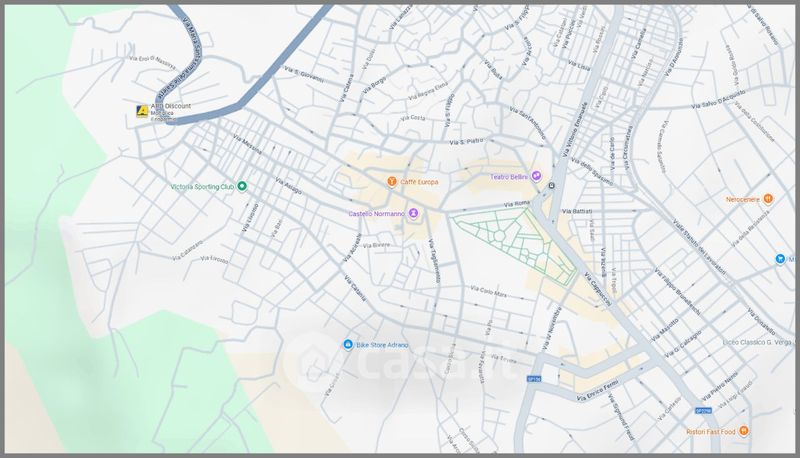Open the Caffè Europa orange marker
The width and height of the screenshot is (800, 458).
[x=392, y=181]
